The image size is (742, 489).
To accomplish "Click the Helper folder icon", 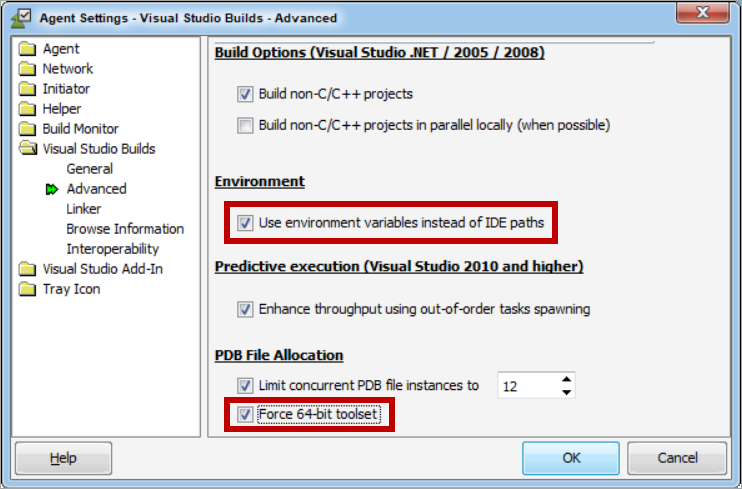I will click(27, 109).
